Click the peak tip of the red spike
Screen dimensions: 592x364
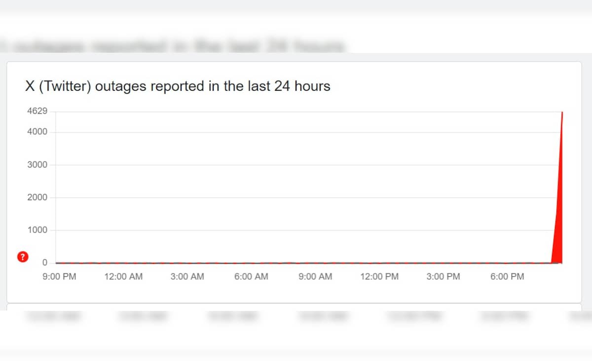click(x=562, y=113)
